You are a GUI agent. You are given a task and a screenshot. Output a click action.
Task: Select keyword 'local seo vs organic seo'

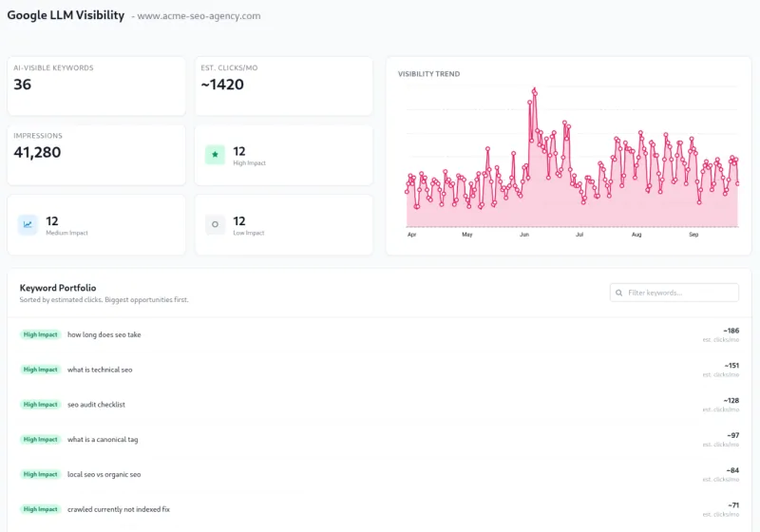tap(104, 474)
